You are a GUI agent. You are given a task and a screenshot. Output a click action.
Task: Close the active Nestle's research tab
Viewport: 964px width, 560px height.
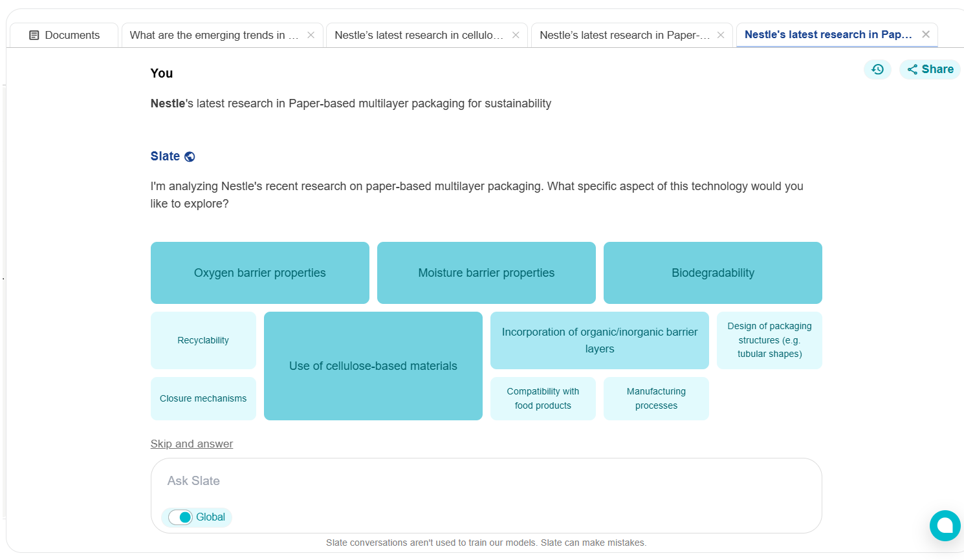point(926,34)
